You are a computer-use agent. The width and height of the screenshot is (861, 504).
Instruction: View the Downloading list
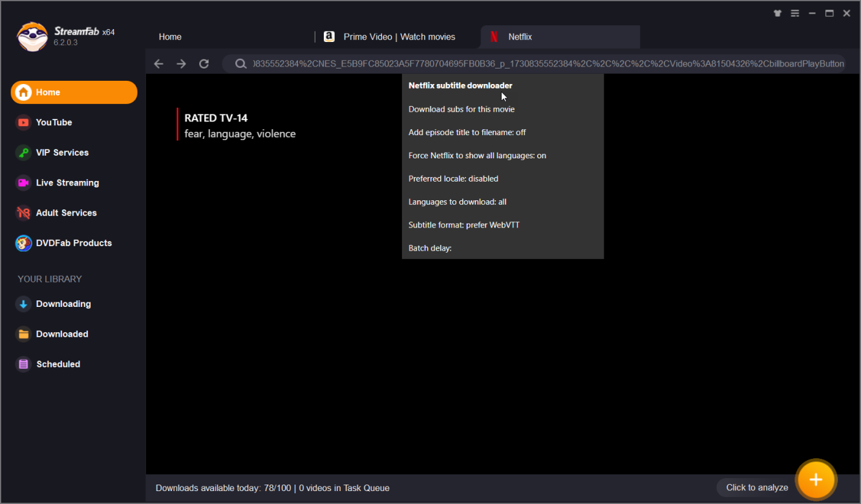click(x=63, y=304)
